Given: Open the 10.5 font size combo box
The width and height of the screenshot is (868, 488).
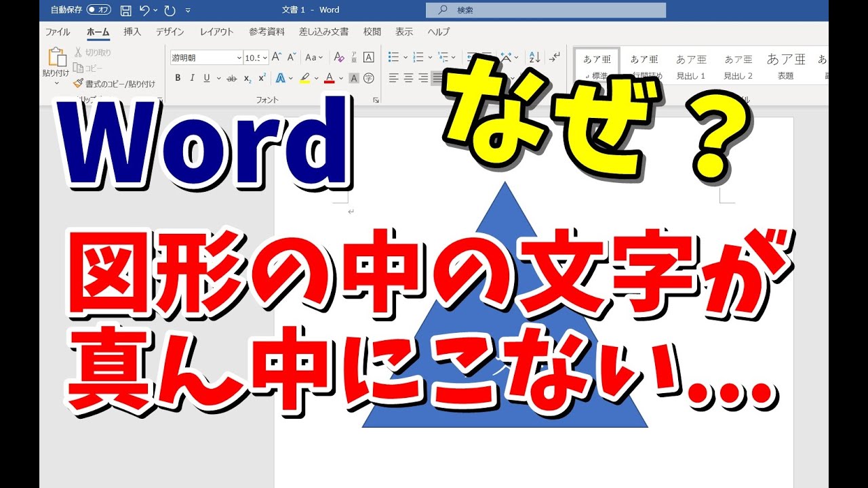Looking at the screenshot, I should click(x=256, y=58).
